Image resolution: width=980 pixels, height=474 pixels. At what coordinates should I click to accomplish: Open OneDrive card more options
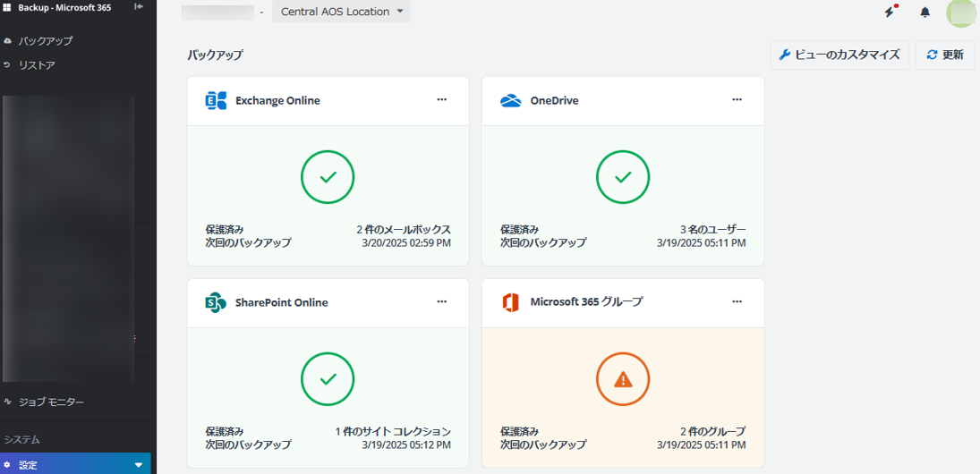tap(737, 99)
